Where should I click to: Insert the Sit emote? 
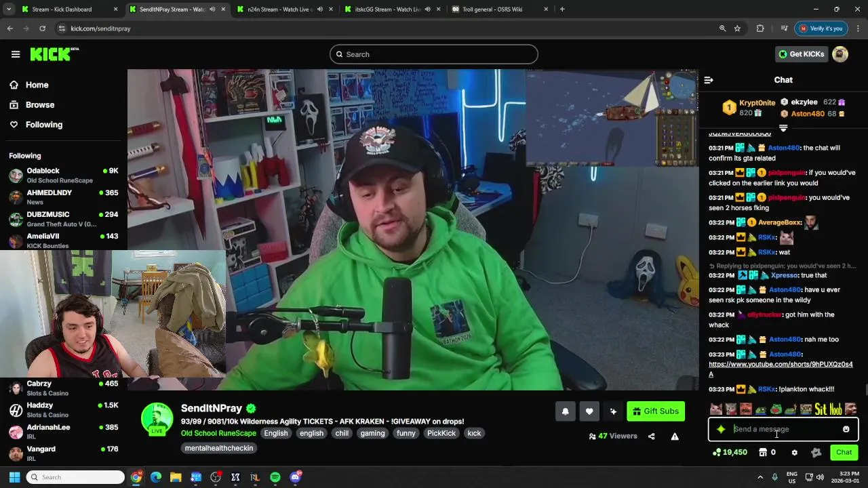coord(821,409)
